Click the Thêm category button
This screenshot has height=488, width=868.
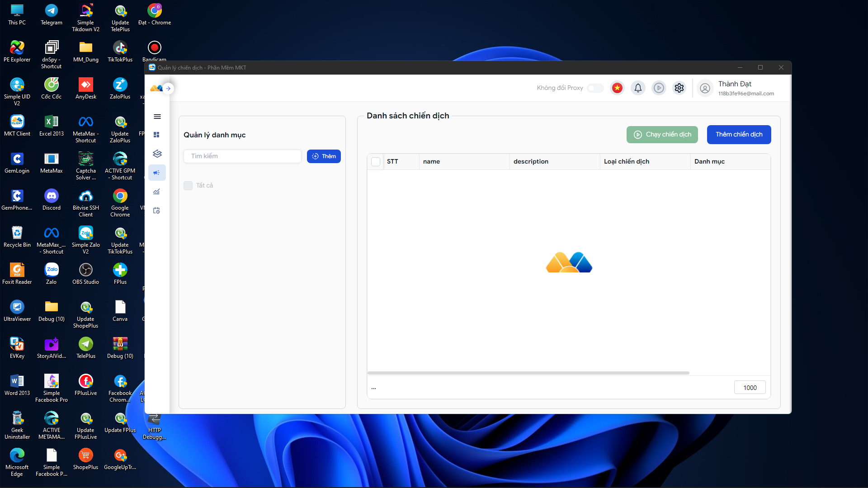pyautogui.click(x=324, y=156)
